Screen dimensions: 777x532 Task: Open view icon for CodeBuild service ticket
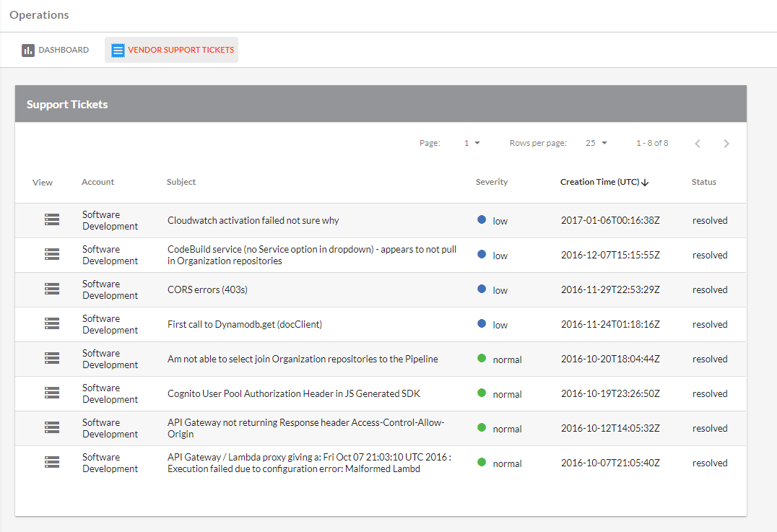(x=52, y=254)
